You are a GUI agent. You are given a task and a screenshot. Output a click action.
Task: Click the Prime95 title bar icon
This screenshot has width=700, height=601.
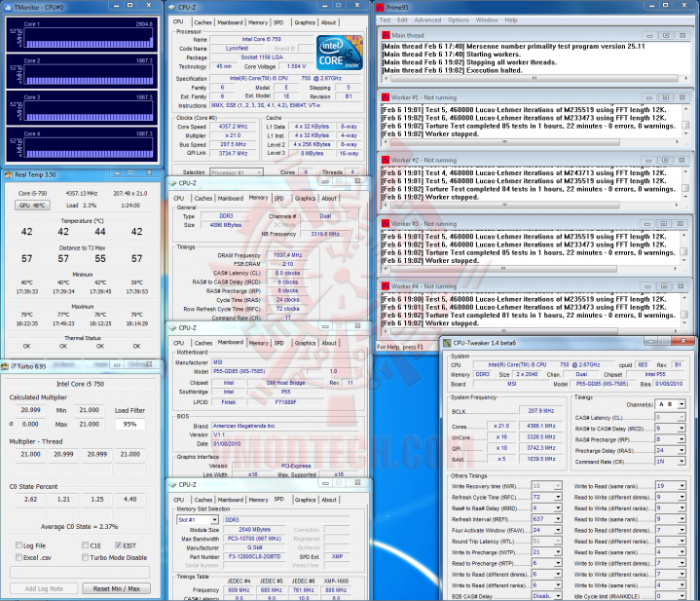tap(380, 7)
